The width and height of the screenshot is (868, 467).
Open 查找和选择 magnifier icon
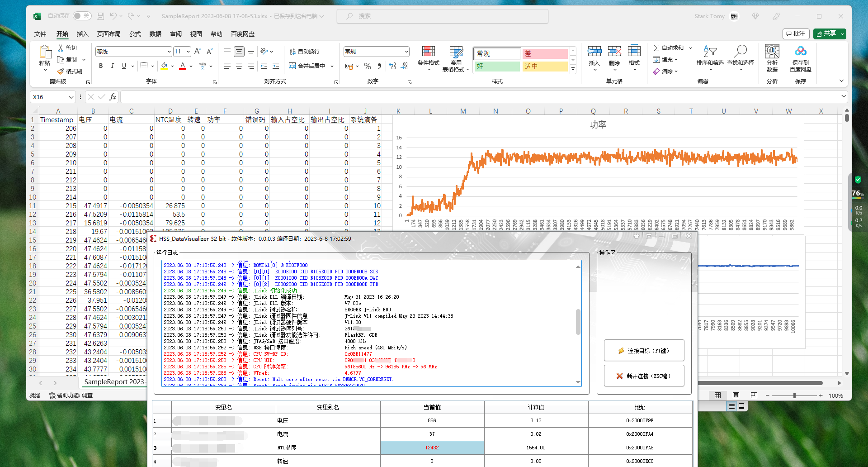[741, 51]
